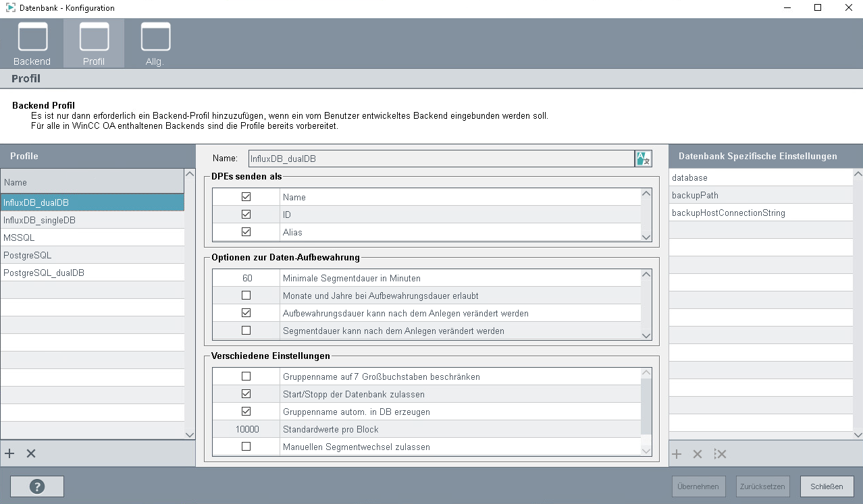Screen dimensions: 863x504
Task: Click the Standardwerte pro Block label
Action: click(331, 429)
